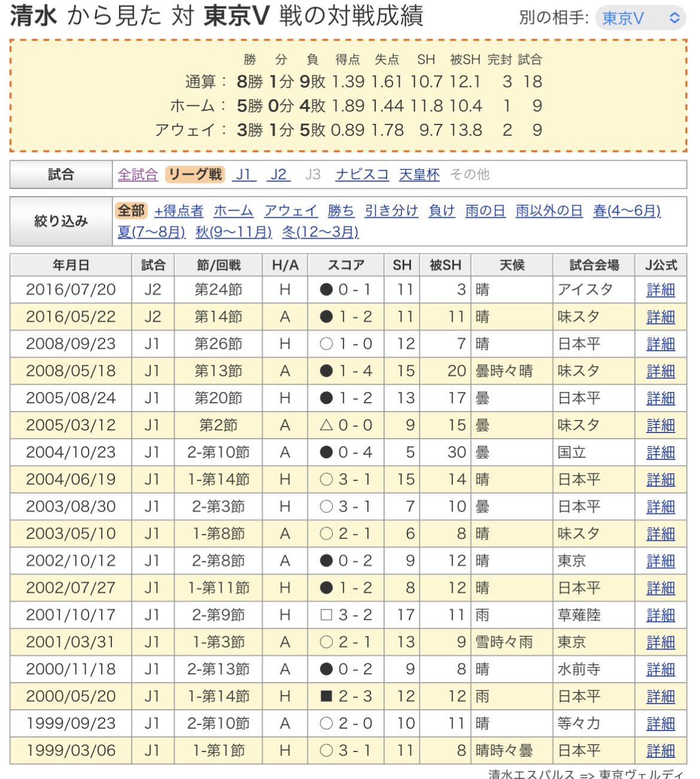Open 詳細 link for 2001/03/31 match
The image size is (700, 779).
pyautogui.click(x=661, y=642)
